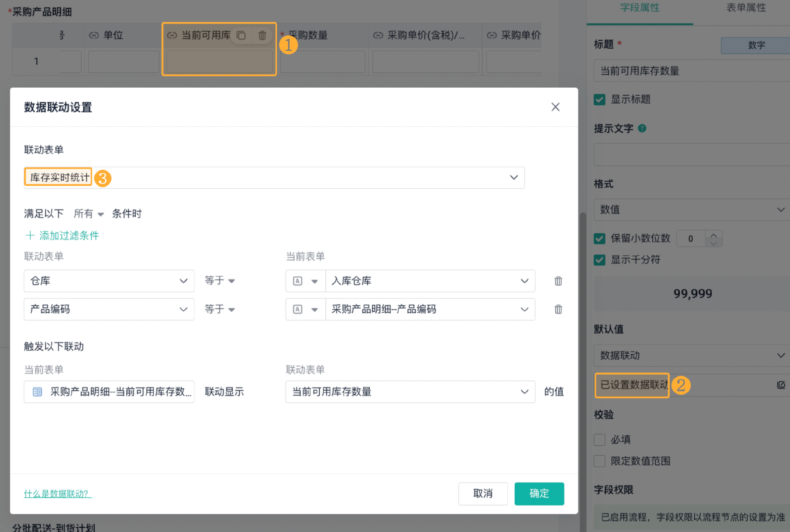The width and height of the screenshot is (790, 532).
Task: Delete the 仓库 filter condition row
Action: [558, 281]
